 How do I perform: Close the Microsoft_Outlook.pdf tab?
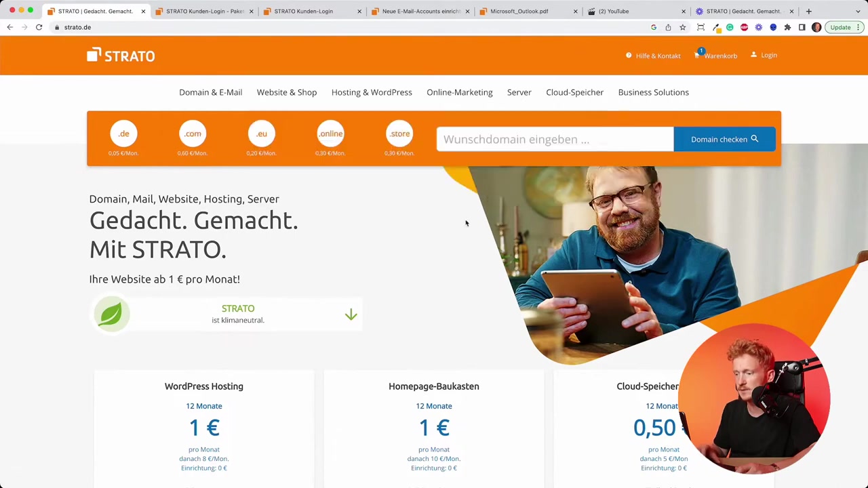click(576, 11)
